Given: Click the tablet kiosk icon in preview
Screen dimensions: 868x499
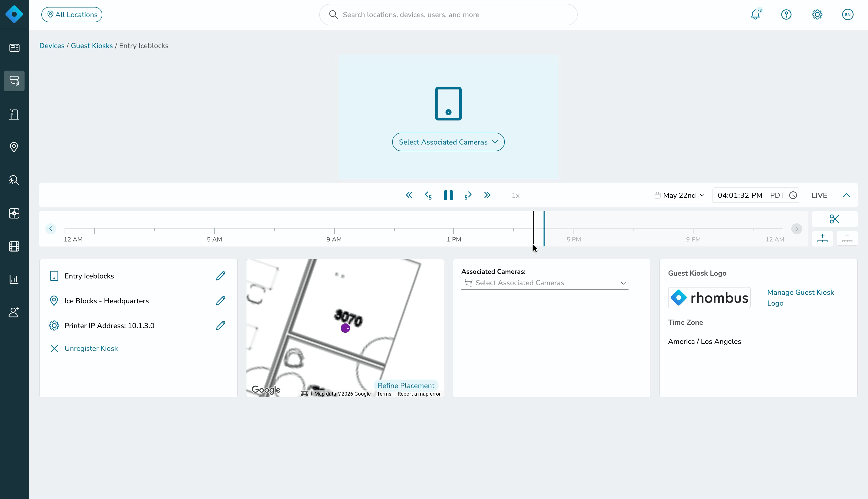Looking at the screenshot, I should [x=448, y=103].
